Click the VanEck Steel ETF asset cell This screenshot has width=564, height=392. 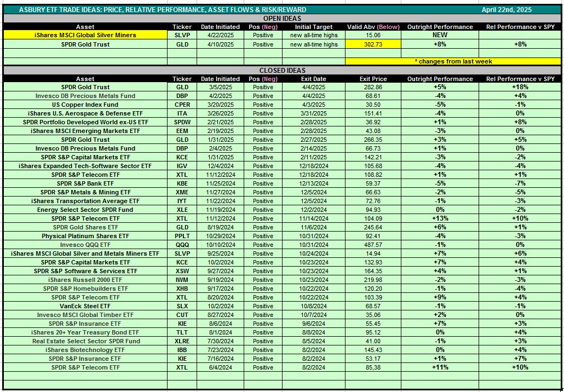click(x=85, y=306)
